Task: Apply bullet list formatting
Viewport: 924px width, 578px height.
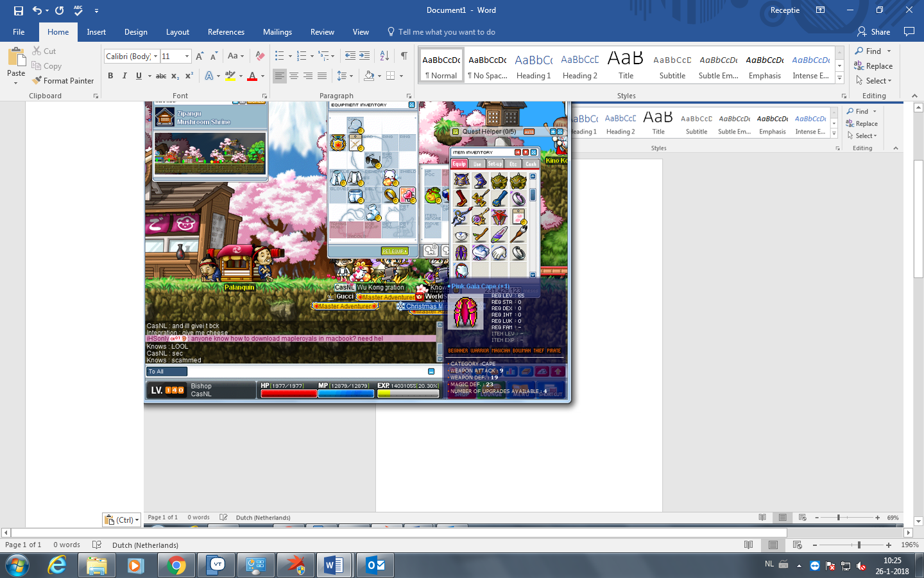Action: (x=282, y=56)
